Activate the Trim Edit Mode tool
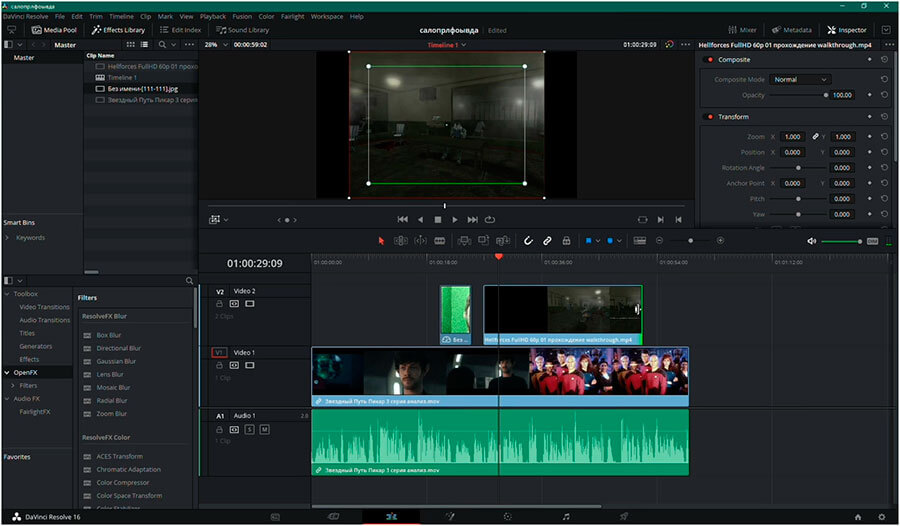Screen dimensions: 900x526 (401, 241)
